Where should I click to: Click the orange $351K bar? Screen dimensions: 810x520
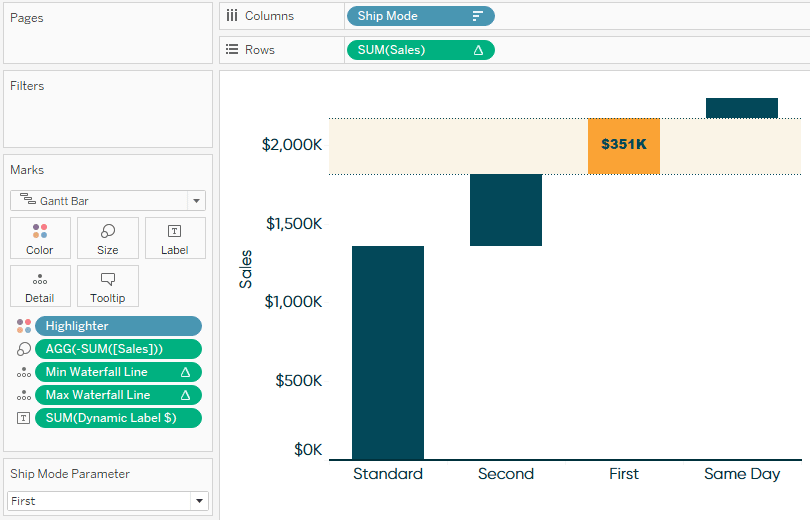pyautogui.click(x=624, y=146)
